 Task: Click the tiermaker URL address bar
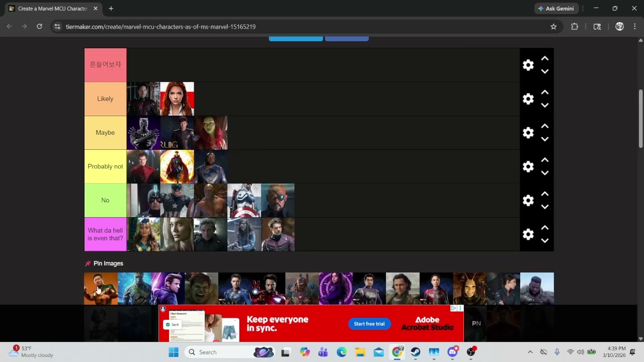pyautogui.click(x=306, y=27)
